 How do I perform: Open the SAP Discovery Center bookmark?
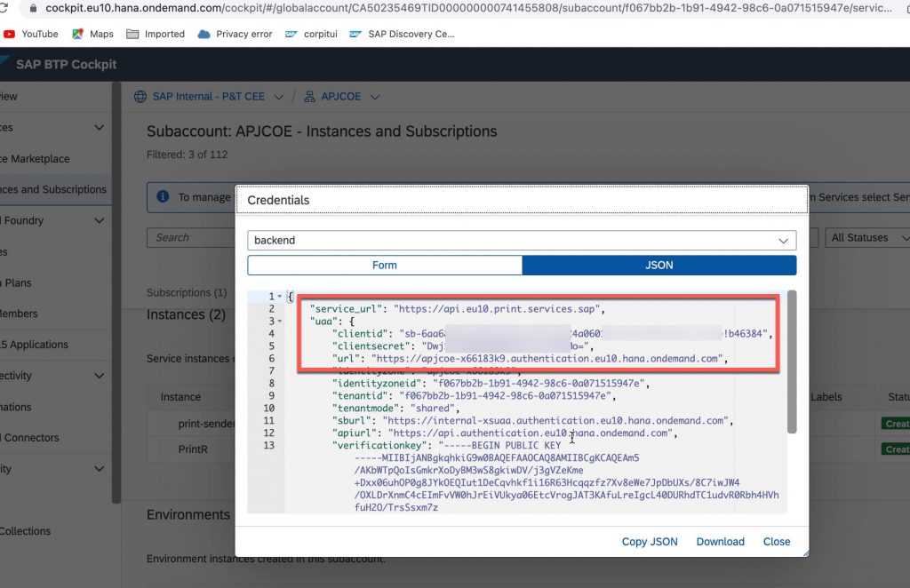(402, 35)
